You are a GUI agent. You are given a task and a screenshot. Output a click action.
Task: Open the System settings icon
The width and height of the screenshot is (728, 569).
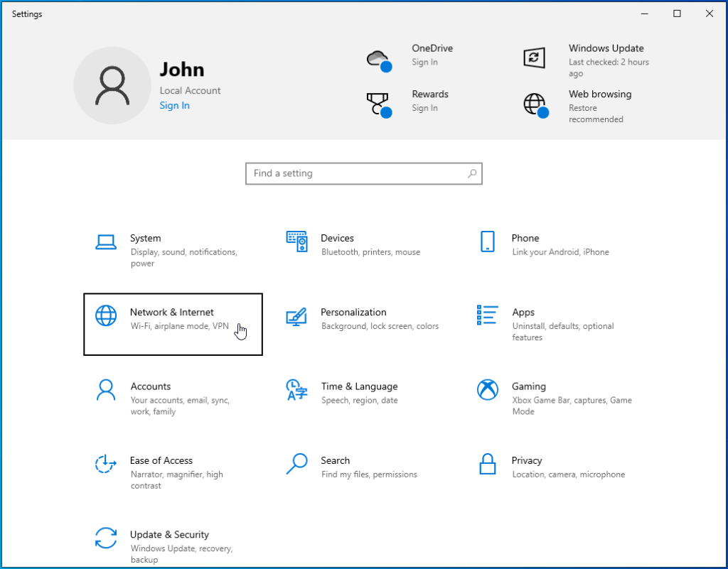coord(106,241)
